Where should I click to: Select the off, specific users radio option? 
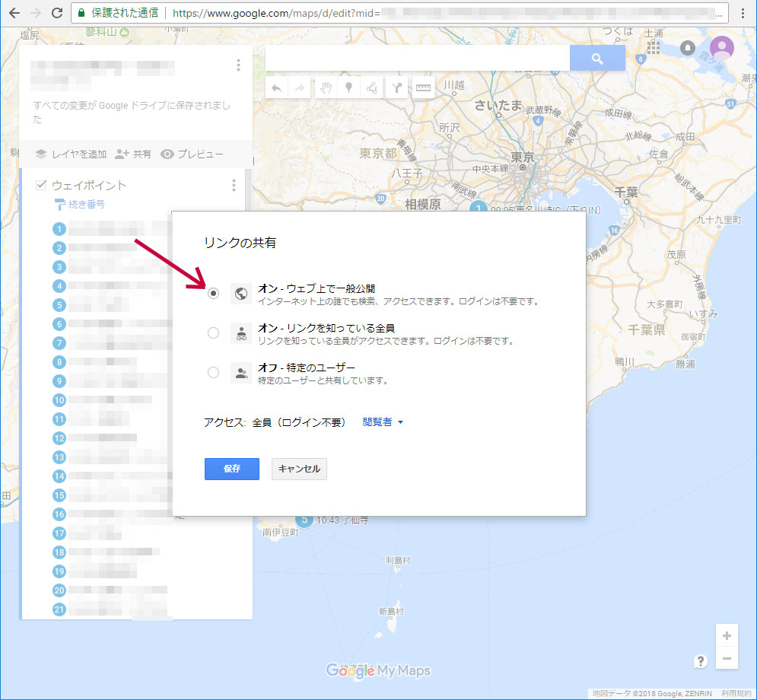pyautogui.click(x=213, y=373)
